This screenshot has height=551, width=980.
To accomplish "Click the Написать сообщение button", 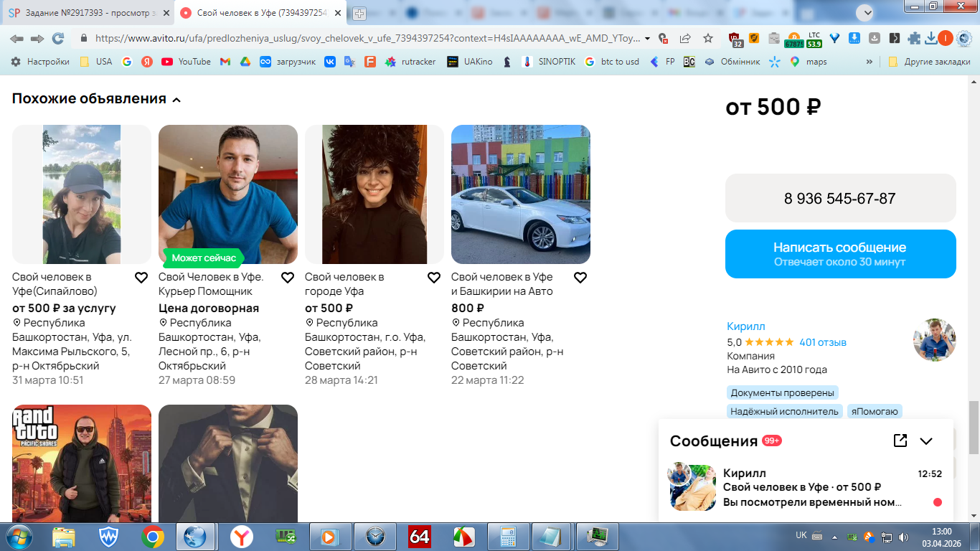I will coord(840,254).
